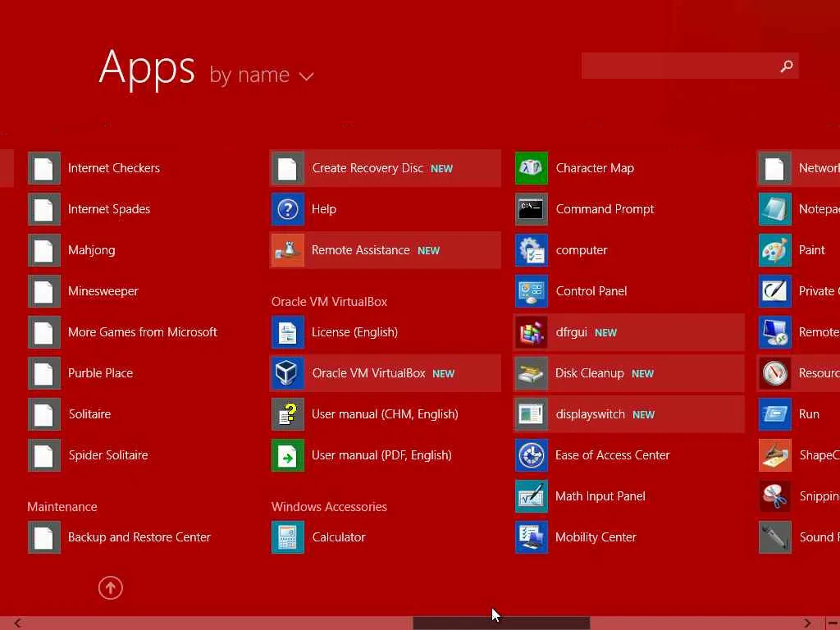Screen dimensions: 840x630
Task: Open the Resource Monitor gauge icon
Action: click(774, 373)
